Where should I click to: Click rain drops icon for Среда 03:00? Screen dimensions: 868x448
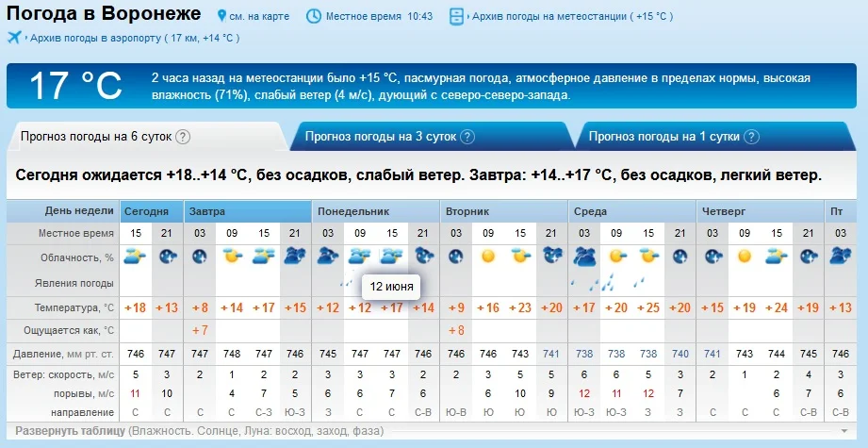583,285
